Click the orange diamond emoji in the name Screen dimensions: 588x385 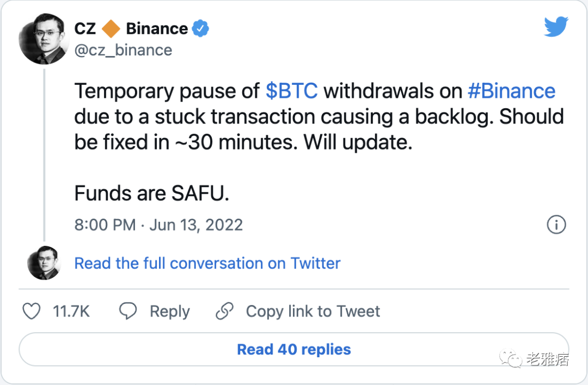pos(111,29)
